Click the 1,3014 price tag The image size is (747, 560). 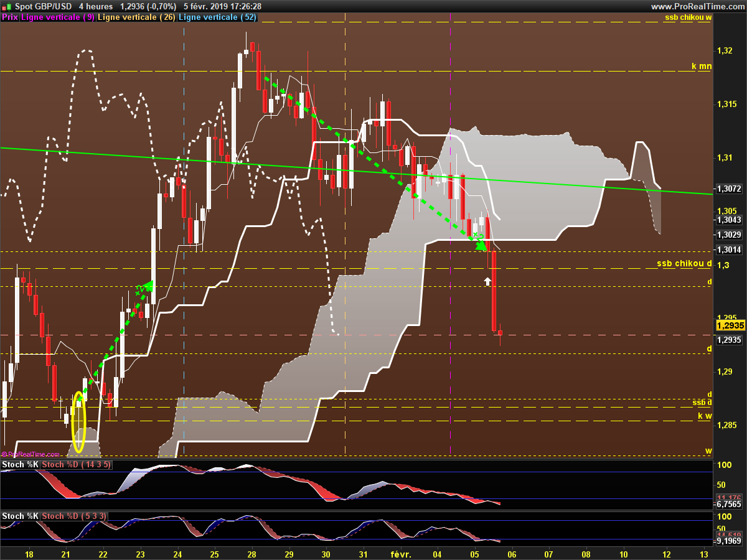pyautogui.click(x=729, y=250)
